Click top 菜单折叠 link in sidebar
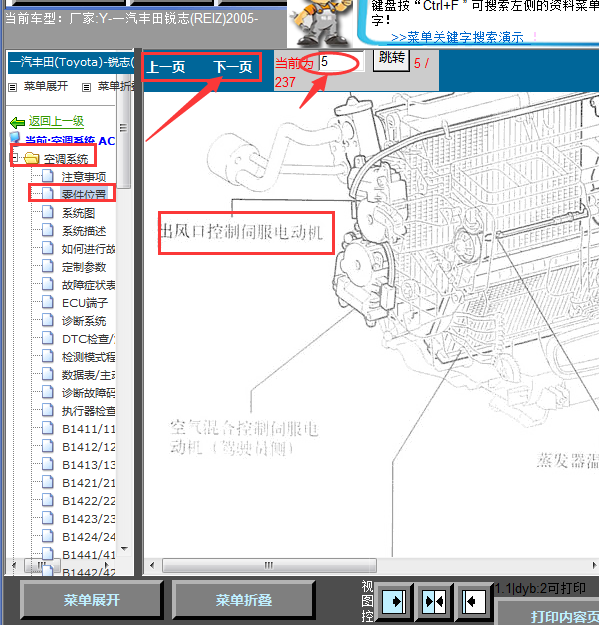599x625 pixels. [116, 86]
